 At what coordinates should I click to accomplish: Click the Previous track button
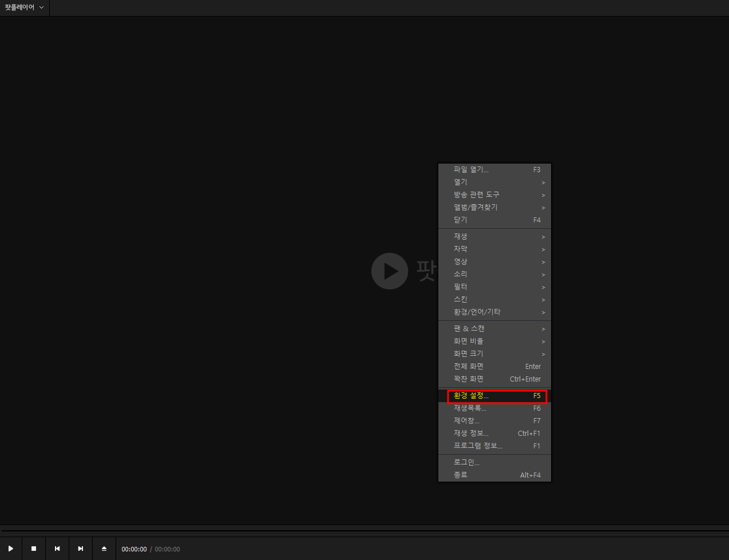coord(57,549)
